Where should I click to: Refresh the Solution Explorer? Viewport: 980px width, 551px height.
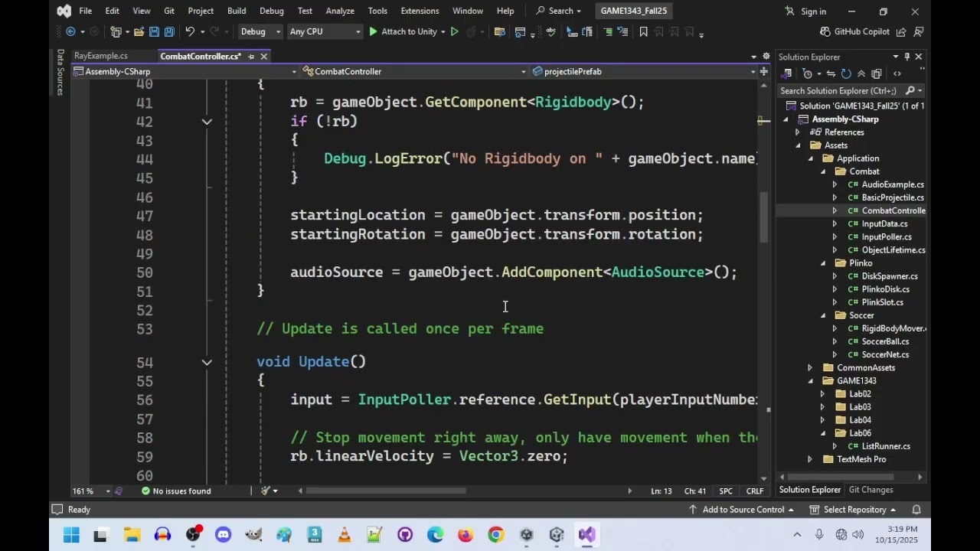846,73
